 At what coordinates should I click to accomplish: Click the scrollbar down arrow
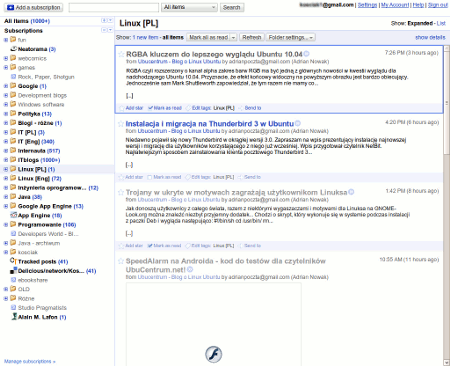click(x=446, y=362)
